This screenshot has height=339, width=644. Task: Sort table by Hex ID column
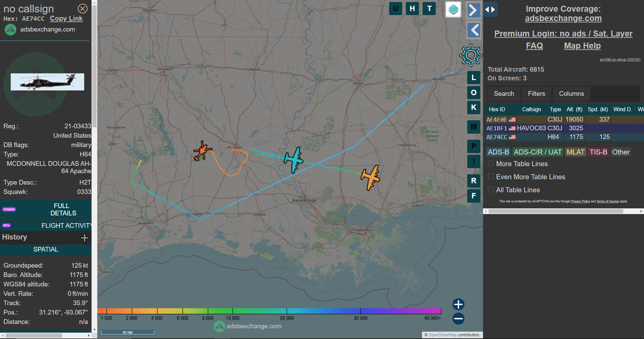[x=497, y=109]
